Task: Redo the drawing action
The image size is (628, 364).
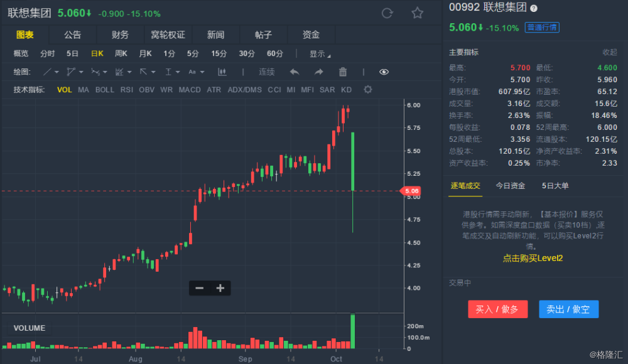Action: 319,72
